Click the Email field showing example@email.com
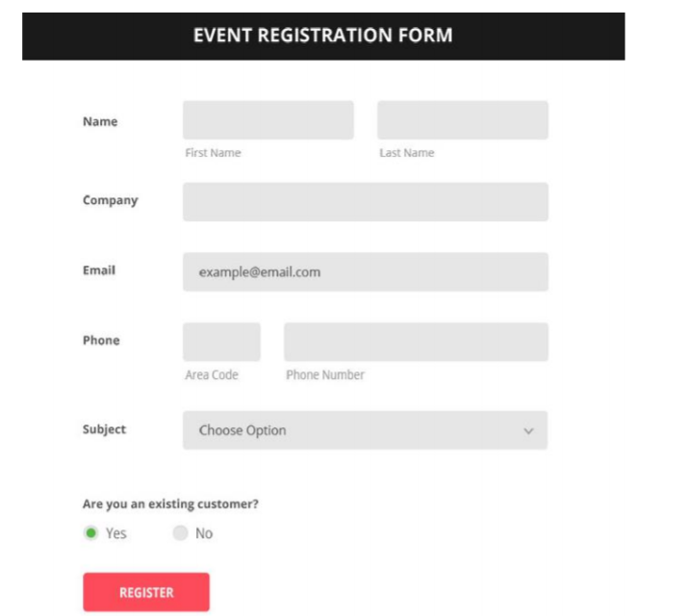 (x=366, y=271)
